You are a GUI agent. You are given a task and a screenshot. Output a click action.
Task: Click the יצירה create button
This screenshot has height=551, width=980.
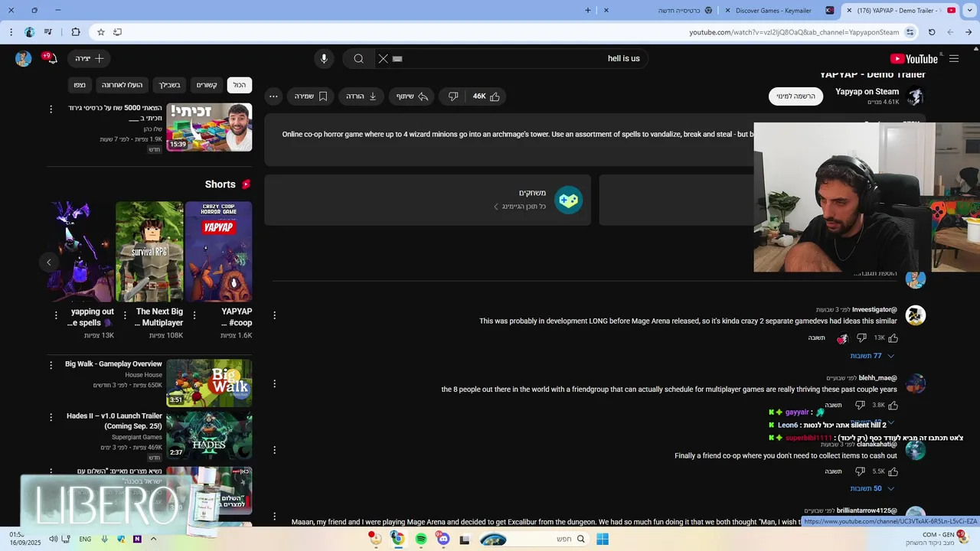coord(89,59)
